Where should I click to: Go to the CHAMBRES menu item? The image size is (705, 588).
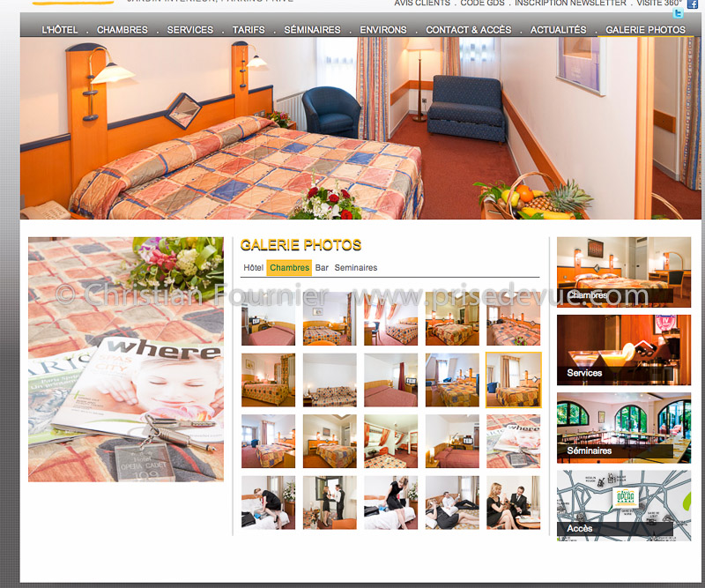[x=122, y=30]
